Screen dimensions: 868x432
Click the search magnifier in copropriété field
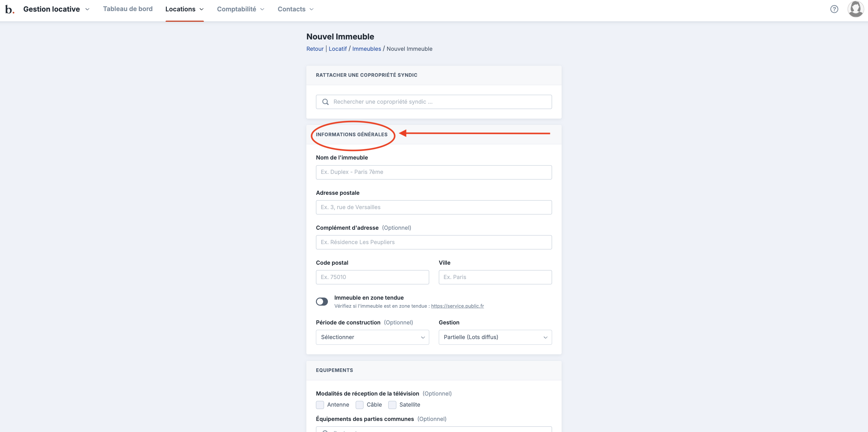point(325,102)
